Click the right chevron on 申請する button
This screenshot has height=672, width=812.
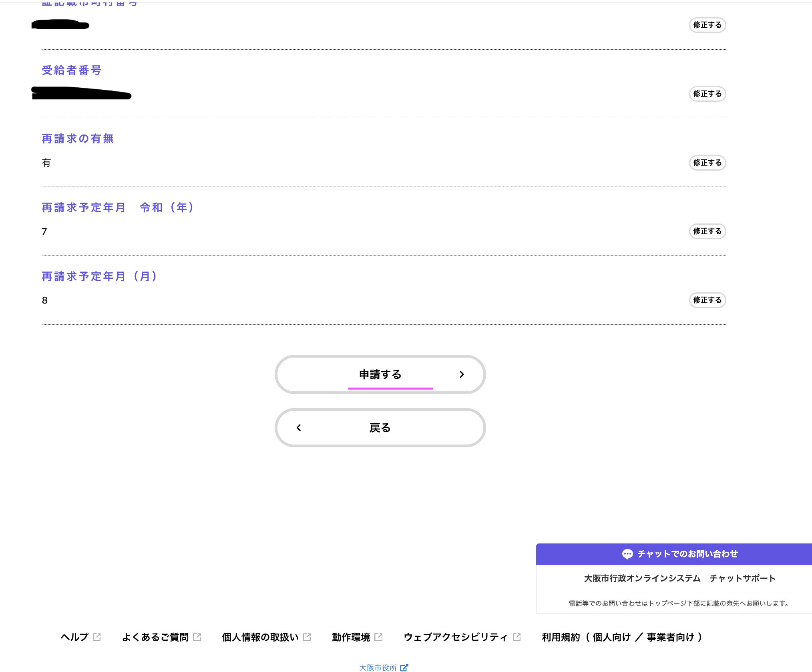[462, 374]
